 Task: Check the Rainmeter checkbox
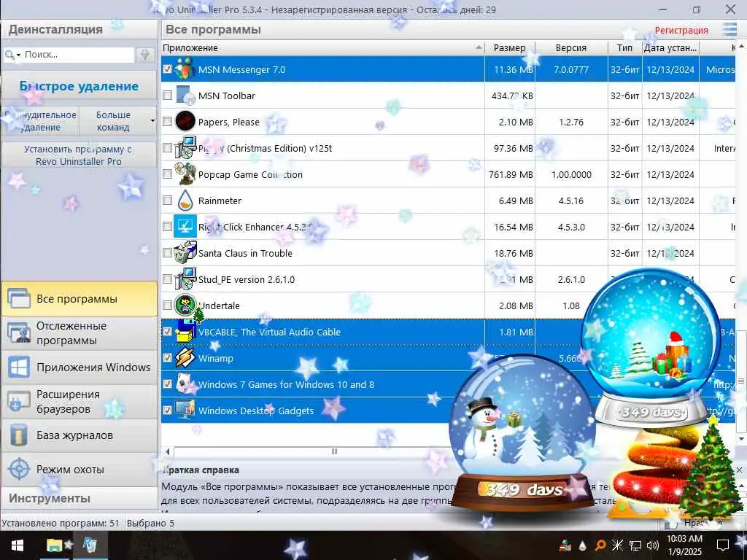click(167, 200)
